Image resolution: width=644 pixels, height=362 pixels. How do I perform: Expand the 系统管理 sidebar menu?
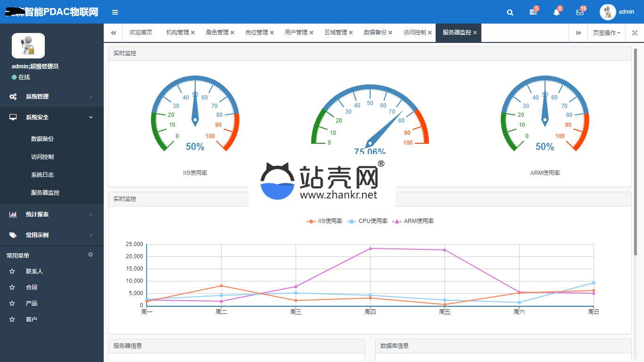(x=51, y=97)
